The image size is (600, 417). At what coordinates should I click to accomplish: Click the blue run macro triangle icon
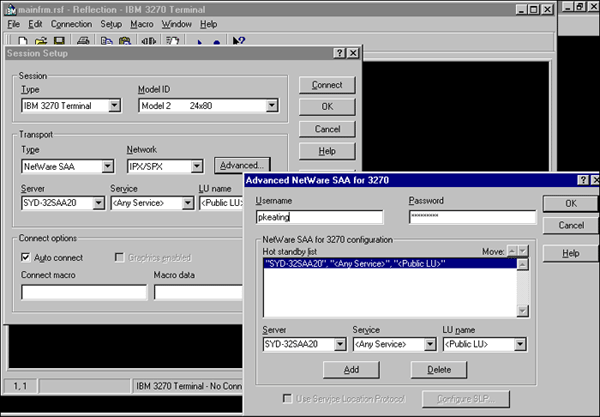pyautogui.click(x=199, y=42)
